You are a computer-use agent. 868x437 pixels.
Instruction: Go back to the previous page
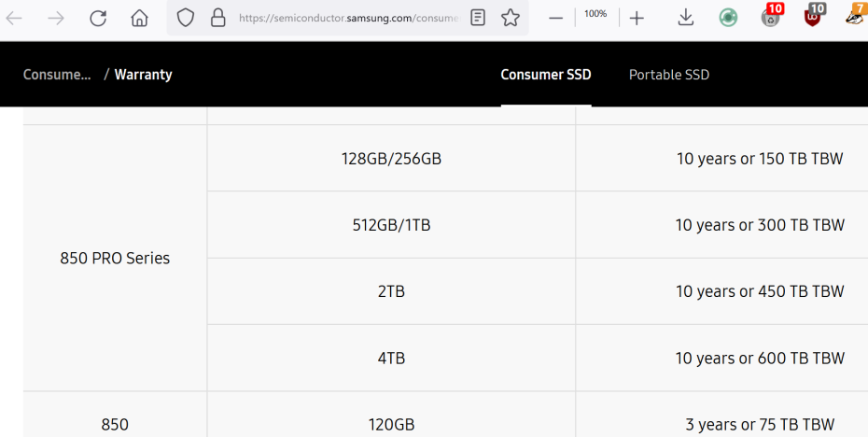pos(15,18)
